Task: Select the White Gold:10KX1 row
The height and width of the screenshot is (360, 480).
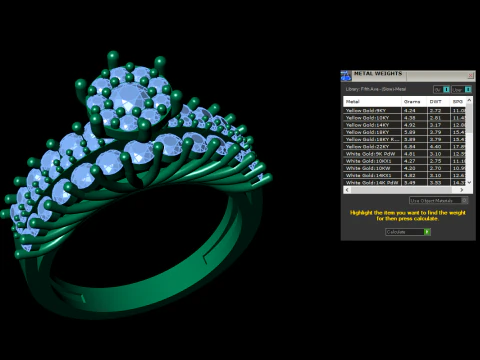Action: [x=405, y=161]
